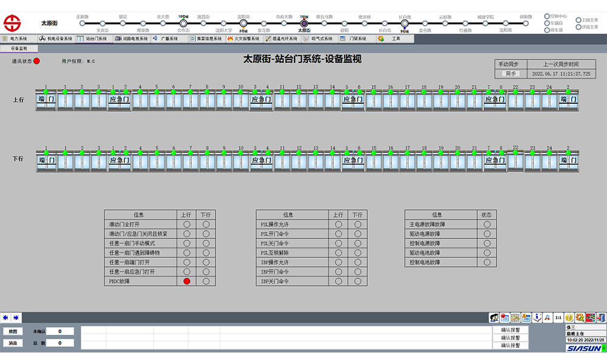This screenshot has height=364, width=607.
Task: Select the 上段主变 radio button
Action: pyautogui.click(x=578, y=20)
